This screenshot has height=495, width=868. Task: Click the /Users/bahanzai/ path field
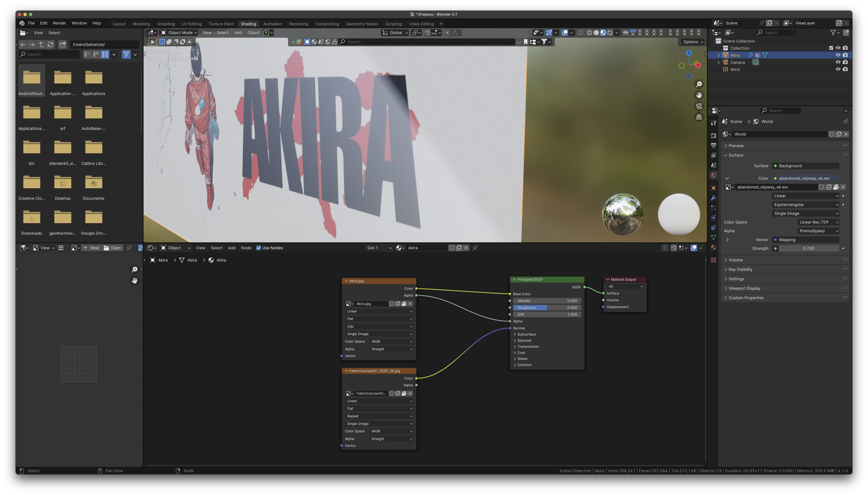click(x=105, y=45)
